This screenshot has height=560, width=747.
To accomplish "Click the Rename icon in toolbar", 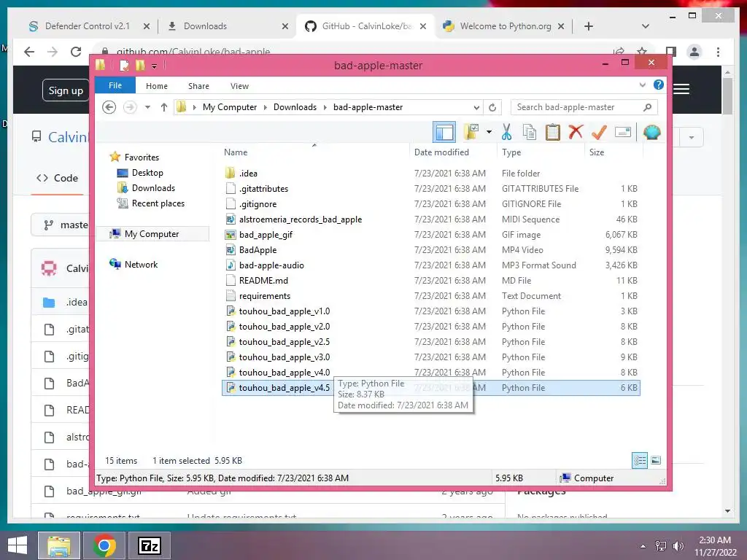I will [x=623, y=132].
